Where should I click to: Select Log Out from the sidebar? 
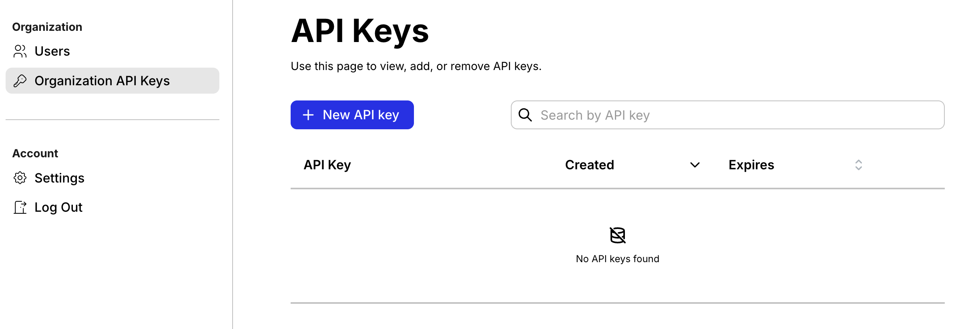[x=58, y=207]
